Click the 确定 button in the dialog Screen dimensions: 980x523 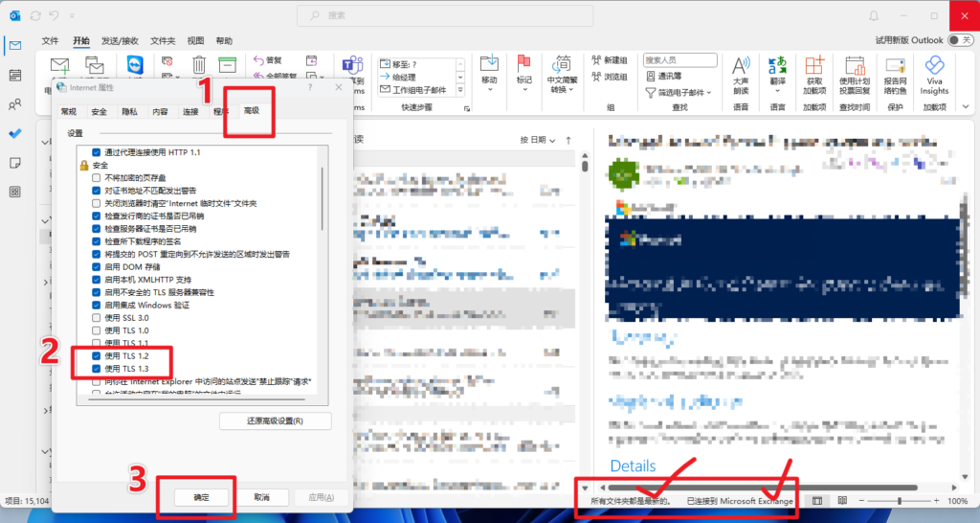point(201,497)
